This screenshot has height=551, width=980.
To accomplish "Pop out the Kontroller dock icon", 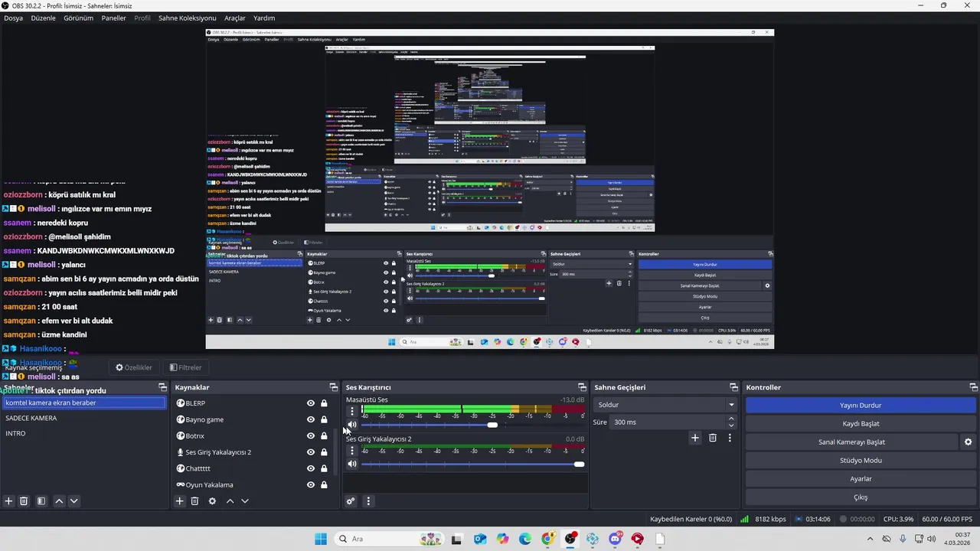I will (x=973, y=387).
